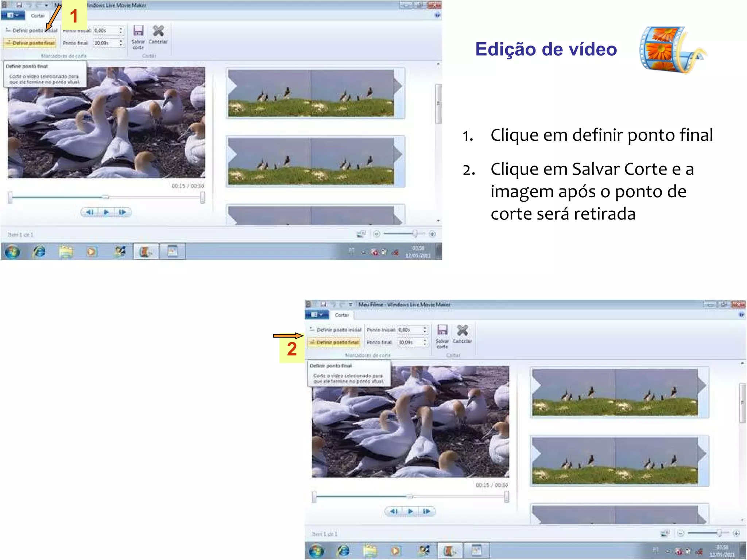The width and height of the screenshot is (747, 560).
Task: Select second storyboard clip in upper window
Action: (x=315, y=161)
